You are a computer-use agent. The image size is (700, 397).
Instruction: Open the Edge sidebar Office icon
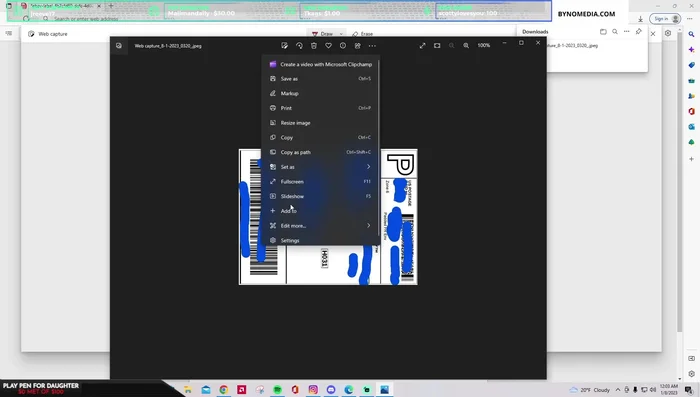692,111
